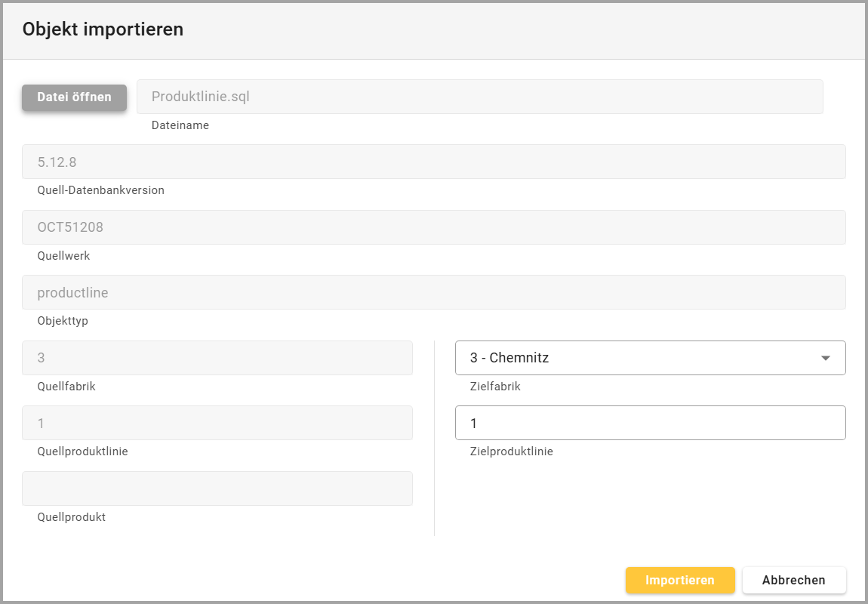
Task: Click the Zielproduktlinie label text
Action: [511, 451]
